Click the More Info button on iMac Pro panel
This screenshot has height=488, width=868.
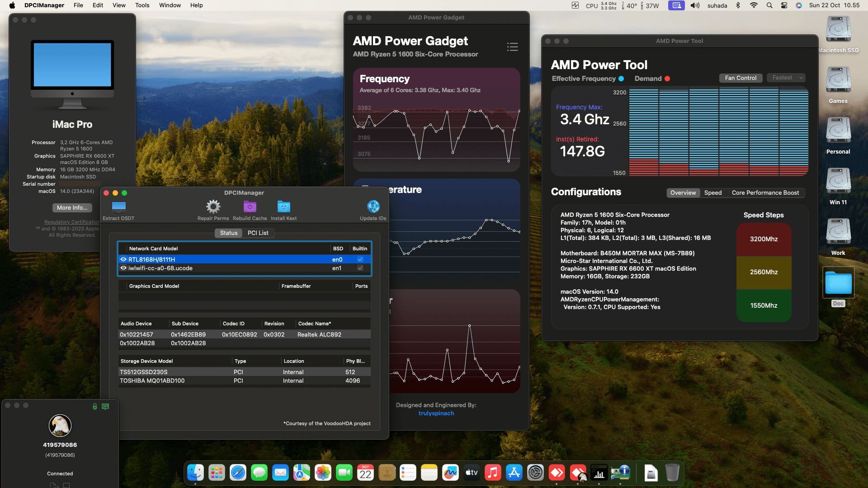tap(72, 208)
